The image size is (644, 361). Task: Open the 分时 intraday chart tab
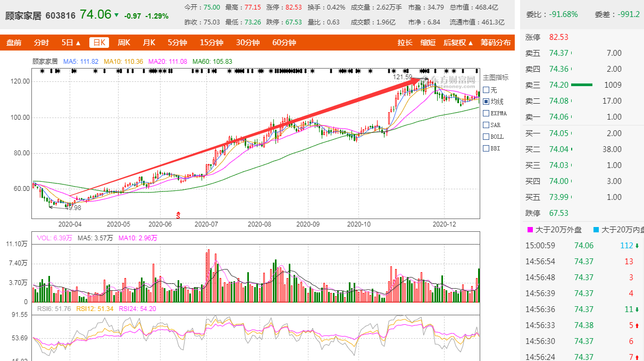click(x=41, y=43)
